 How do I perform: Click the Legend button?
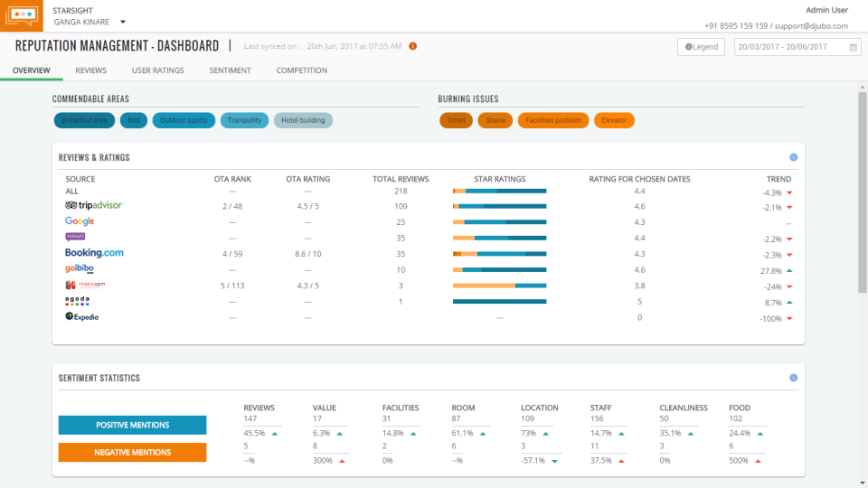701,47
